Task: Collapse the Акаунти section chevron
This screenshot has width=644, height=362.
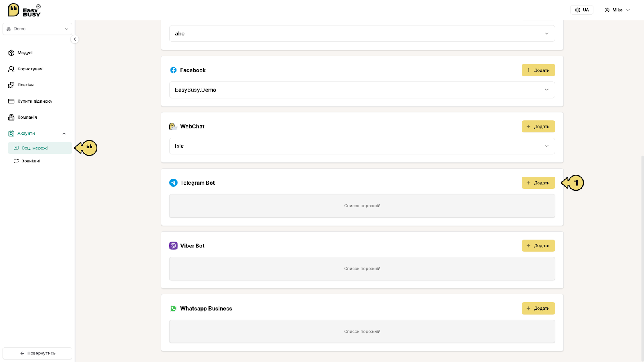Action: pyautogui.click(x=64, y=134)
